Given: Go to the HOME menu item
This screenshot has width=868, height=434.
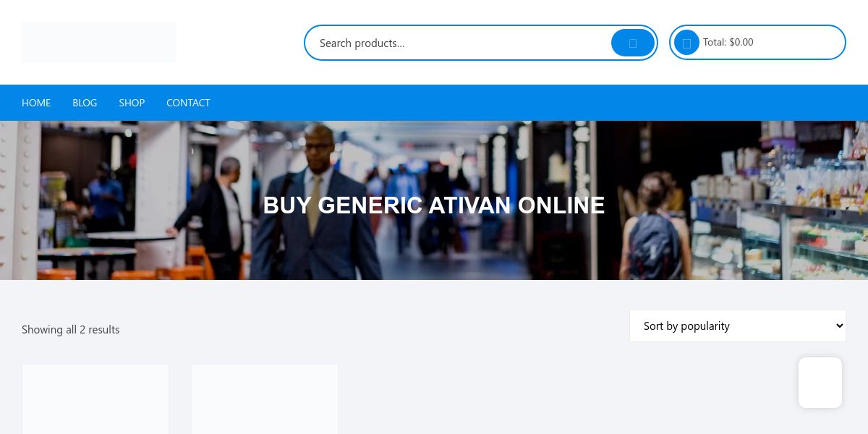Looking at the screenshot, I should pos(36,103).
